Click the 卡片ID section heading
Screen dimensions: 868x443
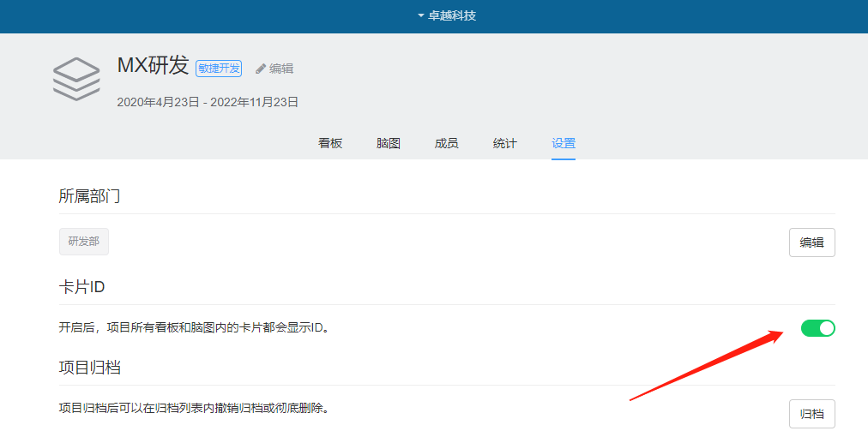click(81, 287)
